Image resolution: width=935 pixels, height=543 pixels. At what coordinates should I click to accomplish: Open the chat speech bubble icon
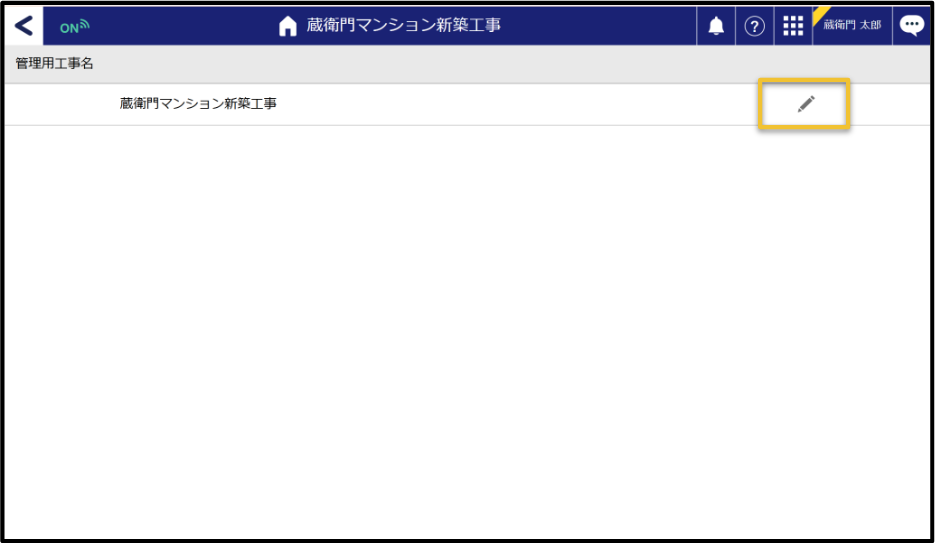click(911, 26)
